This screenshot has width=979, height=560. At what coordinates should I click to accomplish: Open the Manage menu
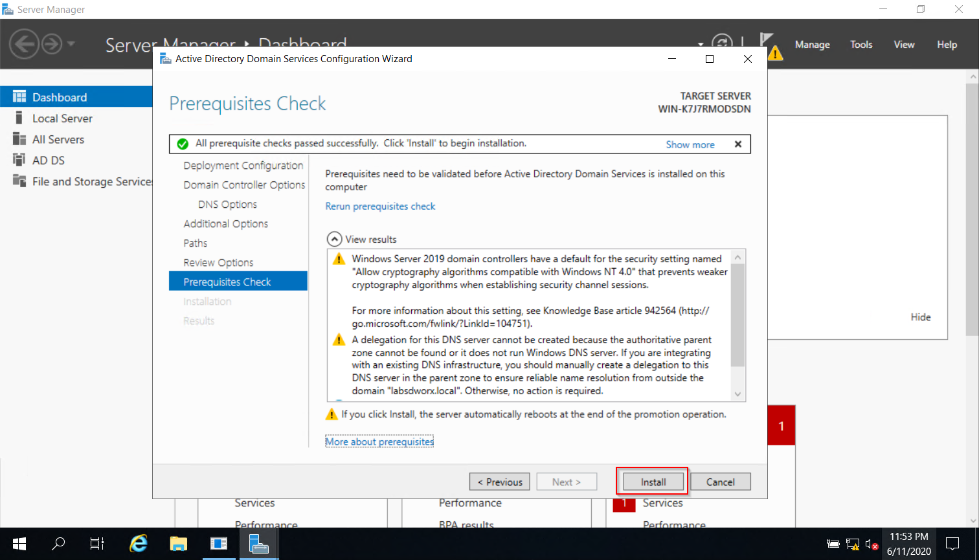pyautogui.click(x=812, y=44)
